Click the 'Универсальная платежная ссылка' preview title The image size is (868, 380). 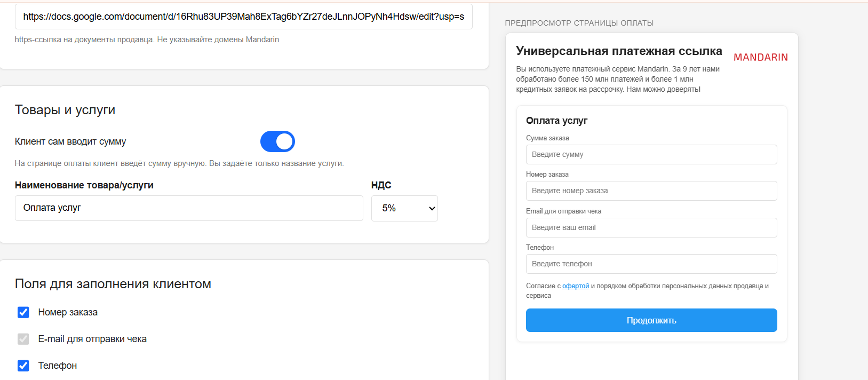click(x=619, y=51)
